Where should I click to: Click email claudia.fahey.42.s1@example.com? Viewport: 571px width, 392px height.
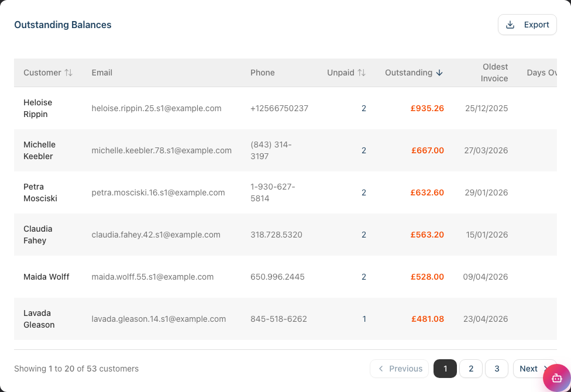(156, 235)
